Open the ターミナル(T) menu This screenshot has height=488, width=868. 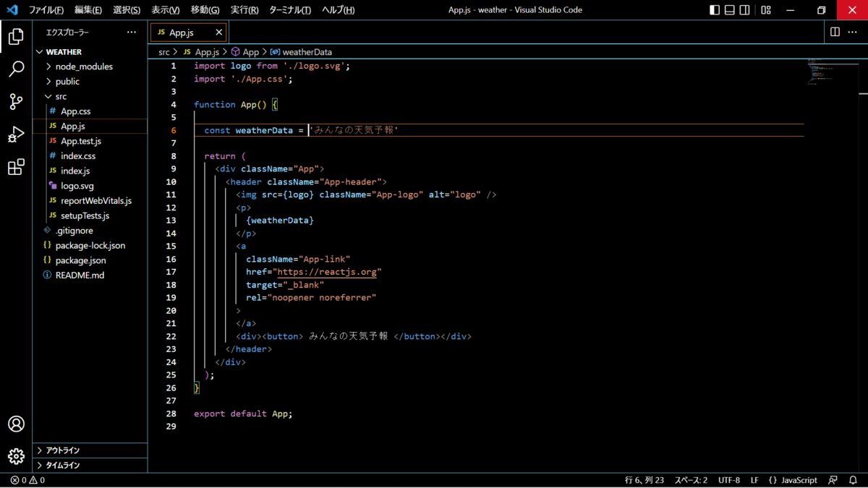(289, 10)
